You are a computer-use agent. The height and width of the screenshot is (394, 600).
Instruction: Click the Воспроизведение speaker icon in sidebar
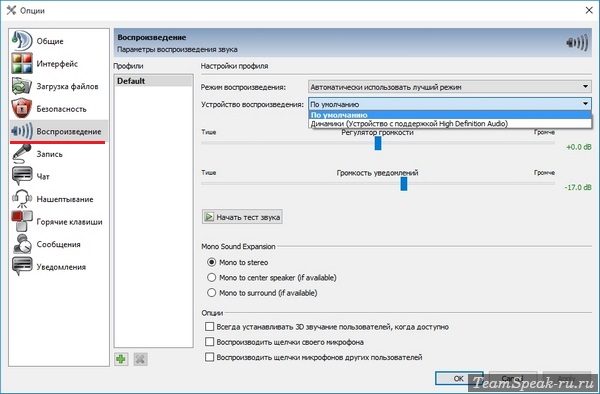pyautogui.click(x=22, y=131)
